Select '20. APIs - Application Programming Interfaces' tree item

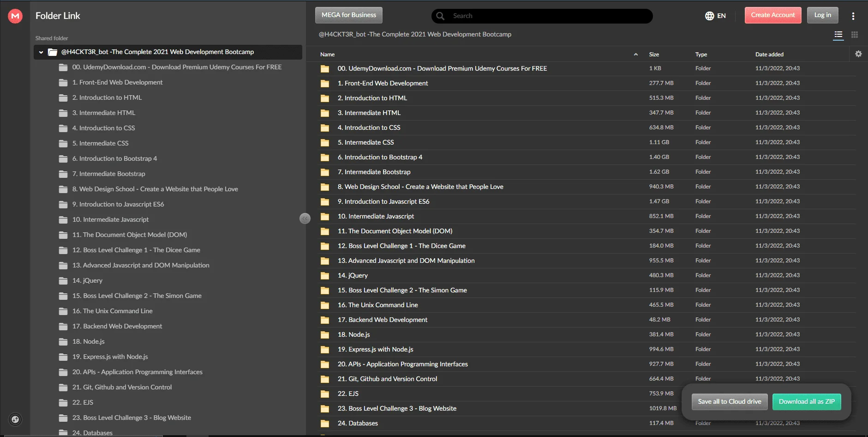[137, 372]
